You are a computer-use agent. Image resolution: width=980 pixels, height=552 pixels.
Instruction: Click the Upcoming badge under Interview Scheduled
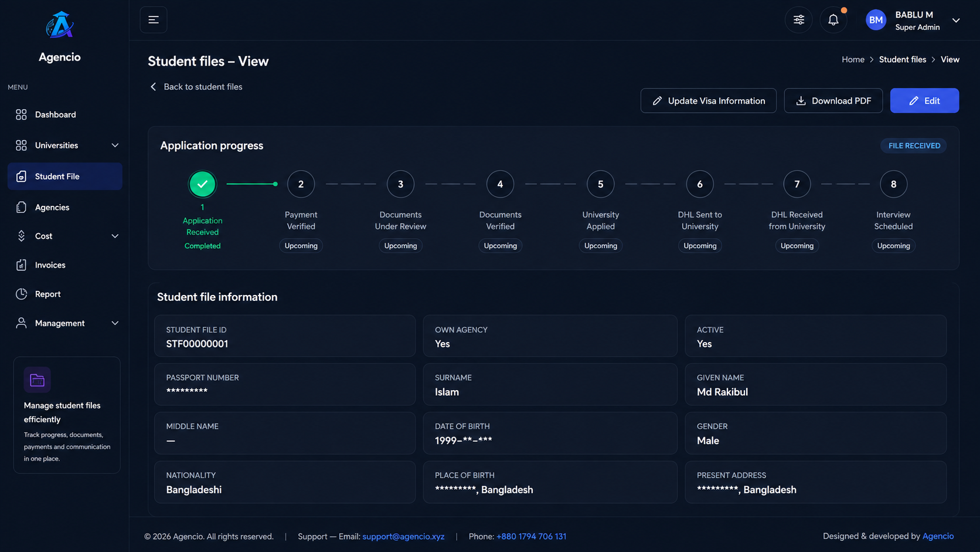coord(893,246)
